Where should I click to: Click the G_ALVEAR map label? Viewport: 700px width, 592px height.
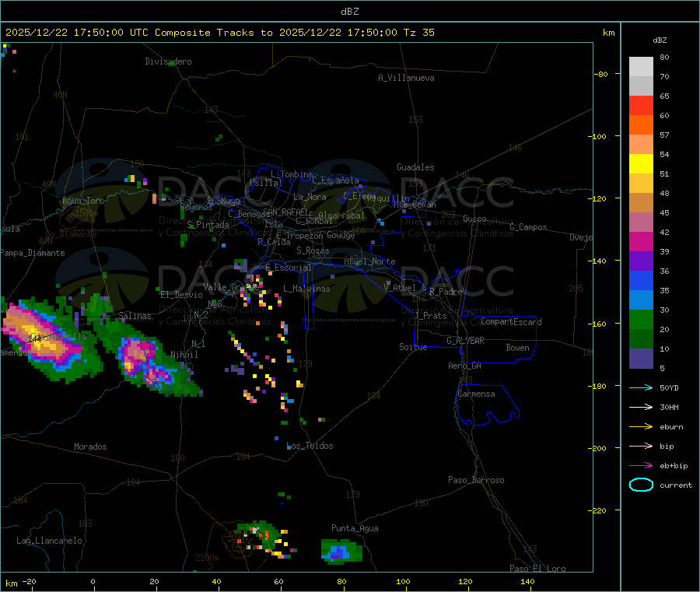tap(465, 341)
